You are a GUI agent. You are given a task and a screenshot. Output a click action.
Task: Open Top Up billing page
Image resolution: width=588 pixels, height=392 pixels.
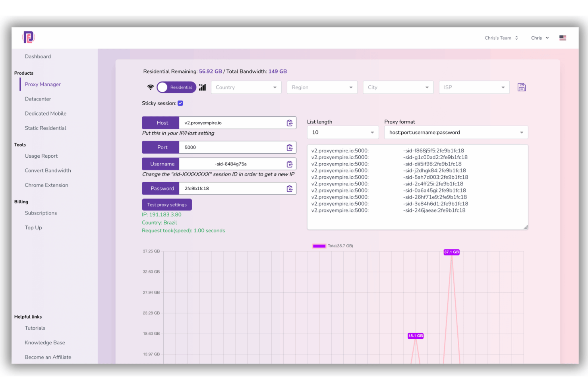(33, 228)
